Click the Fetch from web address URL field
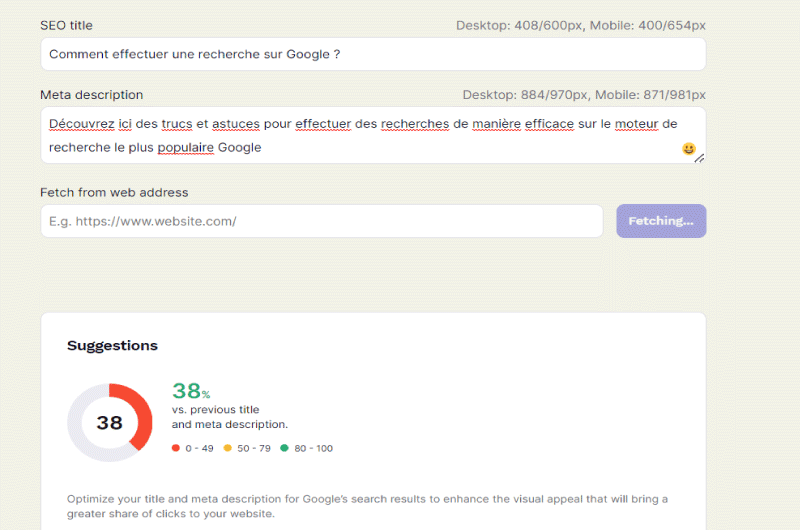 (322, 221)
